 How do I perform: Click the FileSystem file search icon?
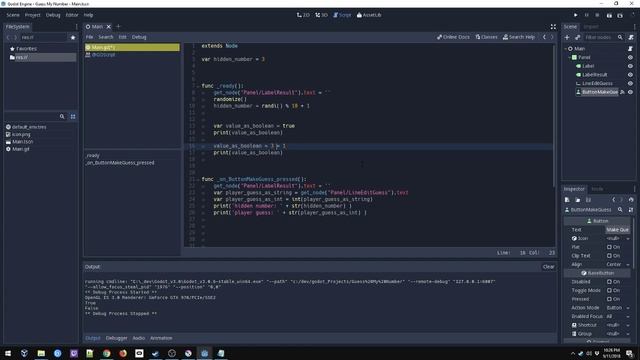pyautogui.click(x=62, y=117)
